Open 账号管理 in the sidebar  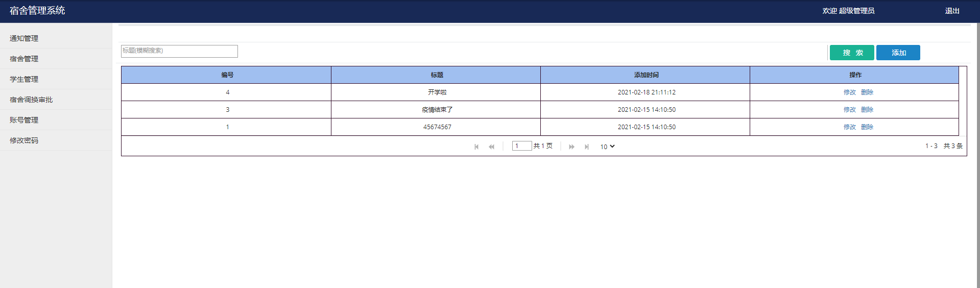click(56, 120)
